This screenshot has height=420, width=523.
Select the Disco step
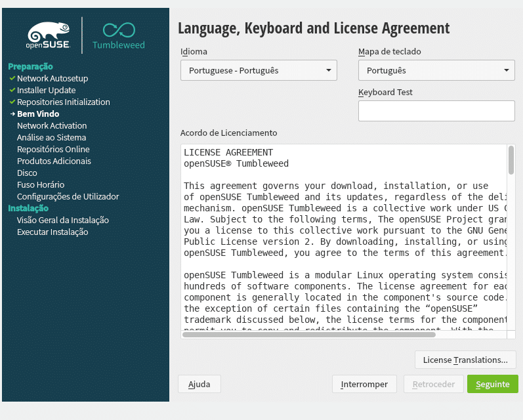click(x=27, y=173)
